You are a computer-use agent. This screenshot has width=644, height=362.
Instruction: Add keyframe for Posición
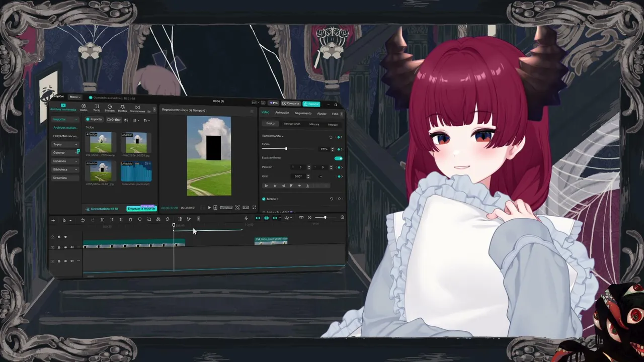(x=339, y=167)
